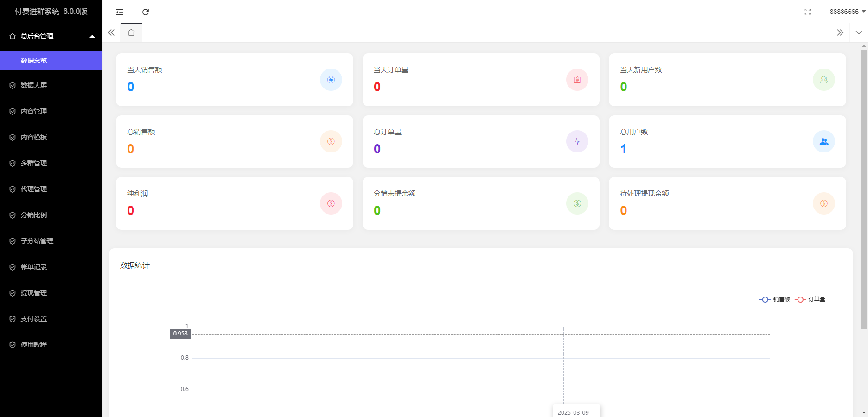Click the dollar icon on 分销未提余额 card
The image size is (868, 417).
coord(577,203)
